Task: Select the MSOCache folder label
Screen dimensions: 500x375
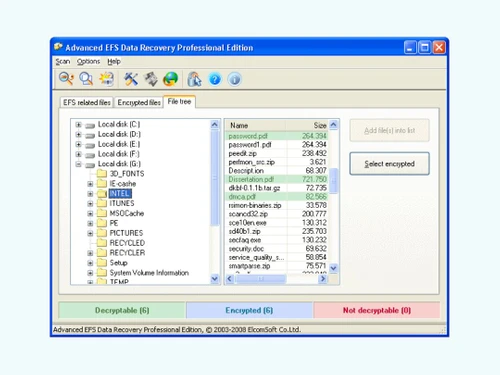Action: coord(127,213)
